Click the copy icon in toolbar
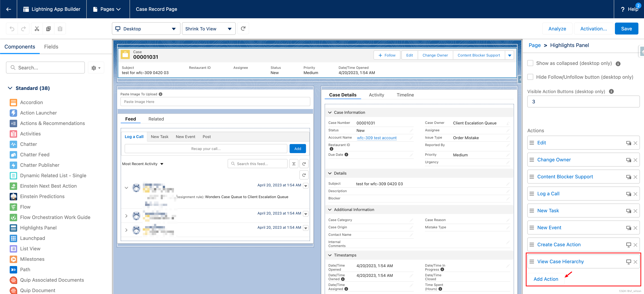This screenshot has height=294, width=644. 48,29
